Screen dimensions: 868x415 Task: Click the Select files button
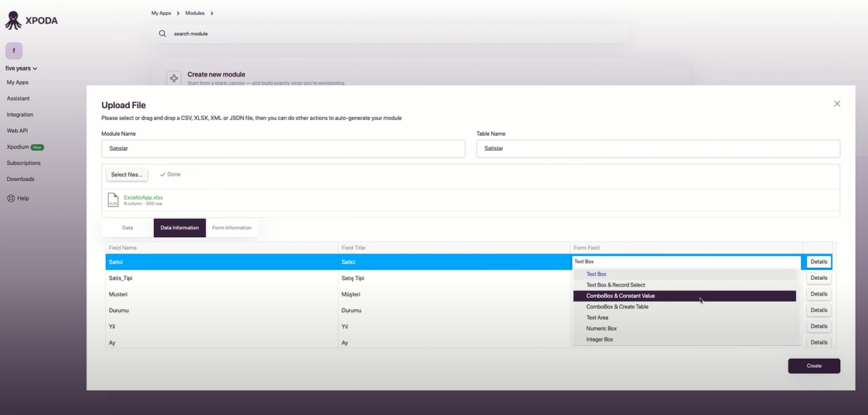[127, 174]
